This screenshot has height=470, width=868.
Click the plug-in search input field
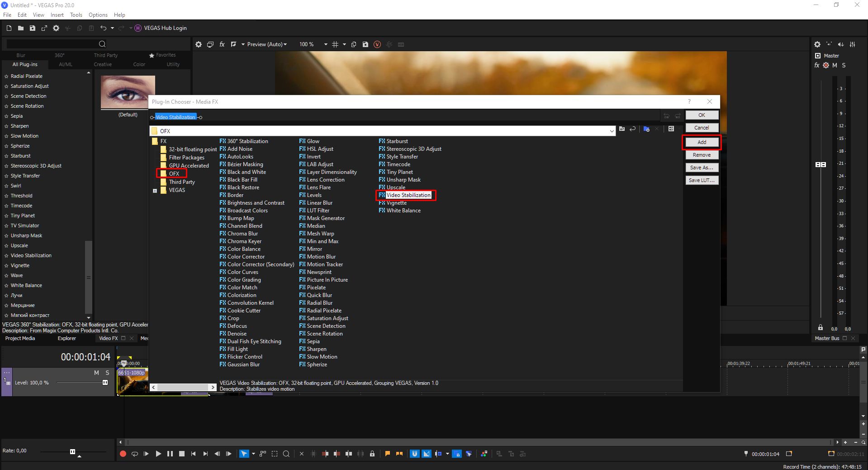(52, 44)
